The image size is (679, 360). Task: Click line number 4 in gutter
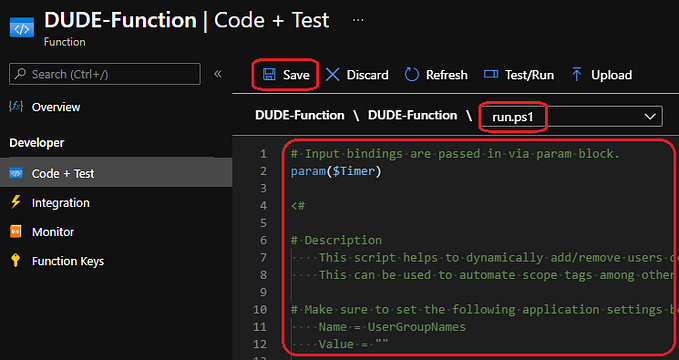click(x=263, y=205)
